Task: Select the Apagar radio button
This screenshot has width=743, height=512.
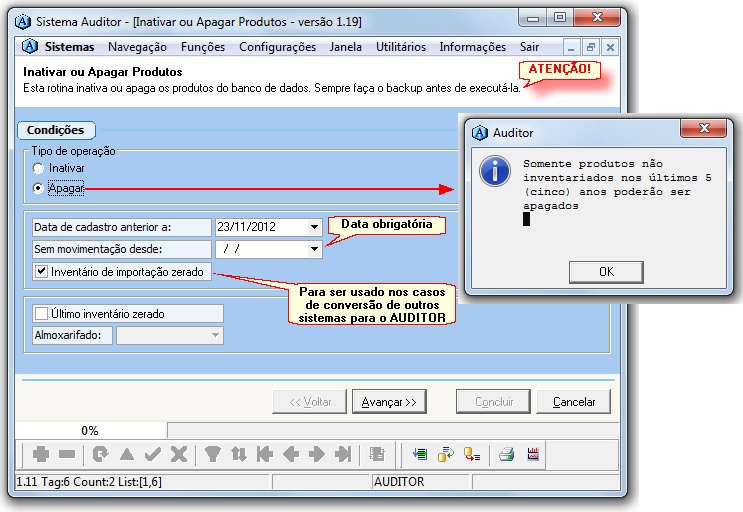Action: coord(38,188)
